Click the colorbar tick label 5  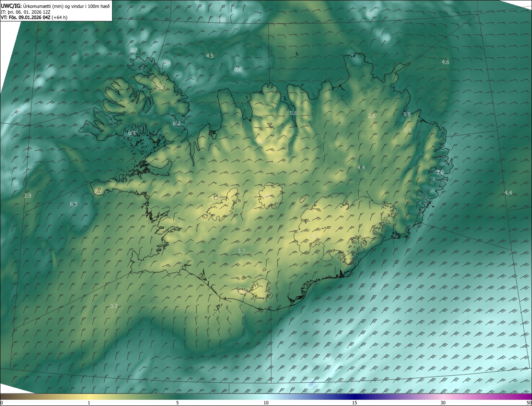coord(177,403)
